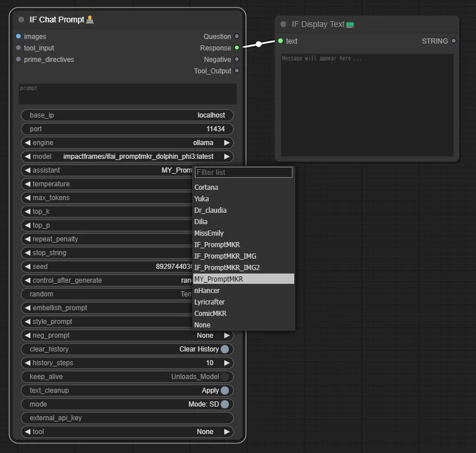Choose IF_PromptMKR from assistant list

point(244,245)
